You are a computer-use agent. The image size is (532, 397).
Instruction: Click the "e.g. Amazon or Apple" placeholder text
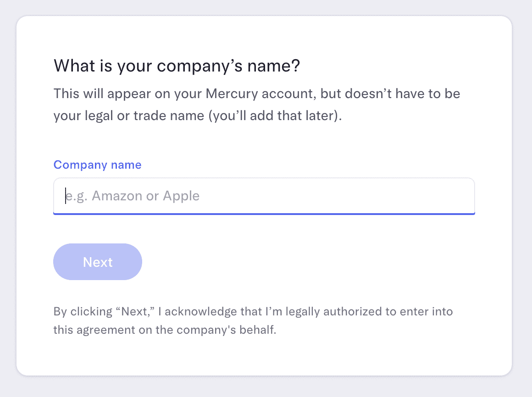coord(132,196)
